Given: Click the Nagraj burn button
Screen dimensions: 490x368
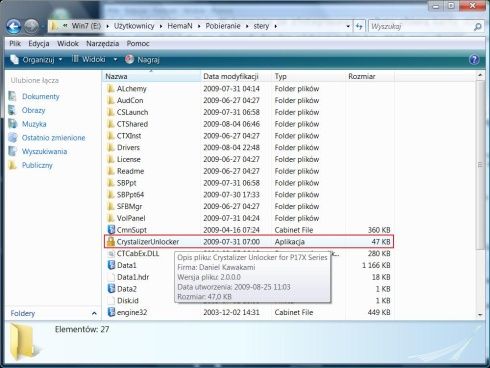Looking at the screenshot, I should 142,60.
